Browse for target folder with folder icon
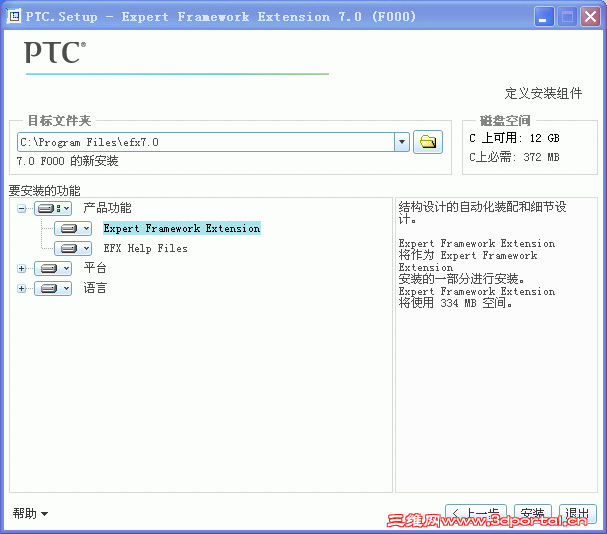This screenshot has width=607, height=534. [x=428, y=142]
